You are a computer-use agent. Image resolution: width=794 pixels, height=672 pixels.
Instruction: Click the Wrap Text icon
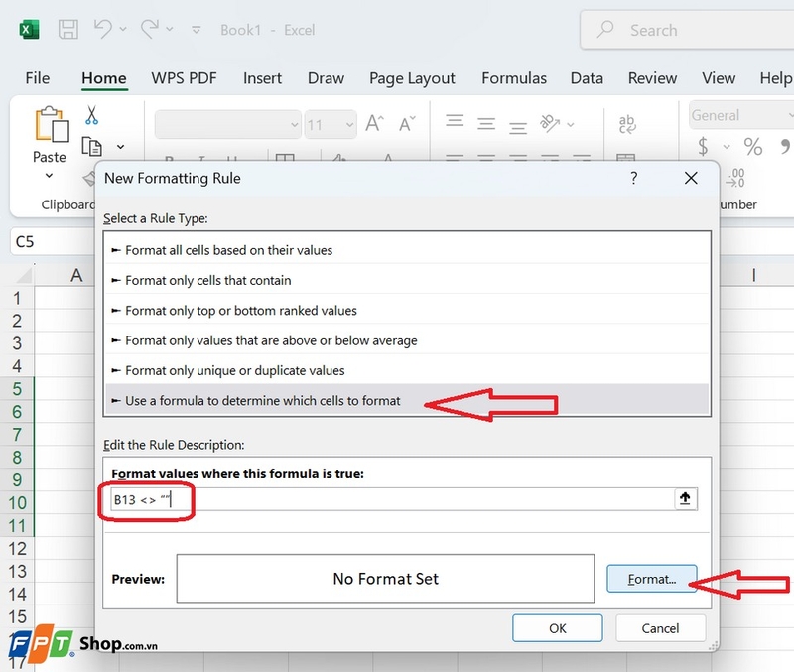(627, 124)
